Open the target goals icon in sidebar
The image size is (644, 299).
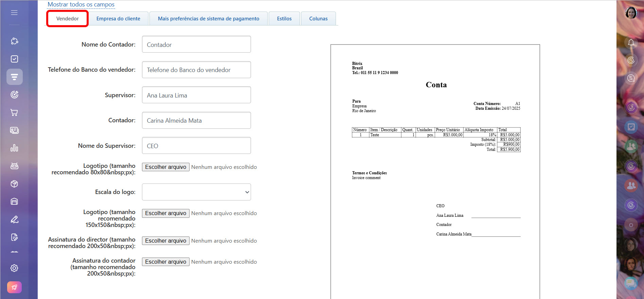click(x=14, y=95)
